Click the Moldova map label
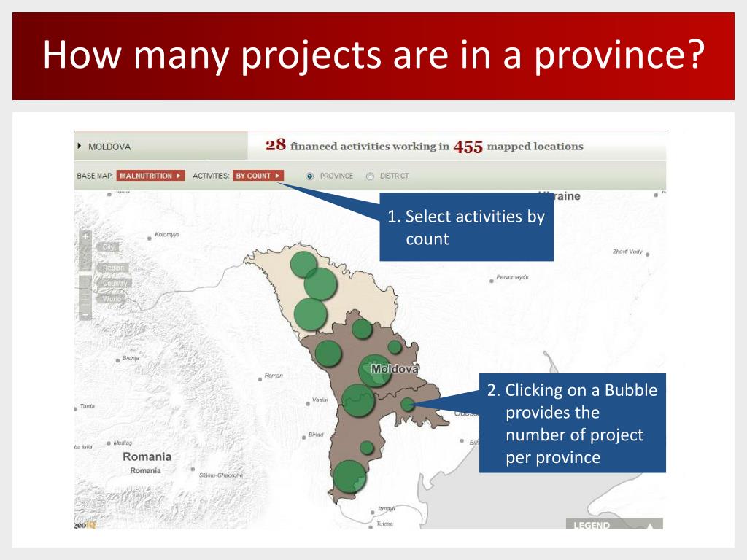The image size is (747, 560). point(395,368)
